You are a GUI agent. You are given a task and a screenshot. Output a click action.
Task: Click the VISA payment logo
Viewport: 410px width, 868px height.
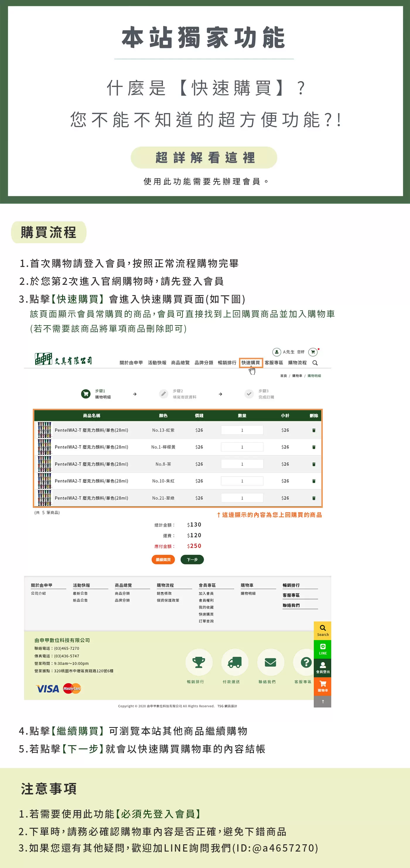click(47, 689)
